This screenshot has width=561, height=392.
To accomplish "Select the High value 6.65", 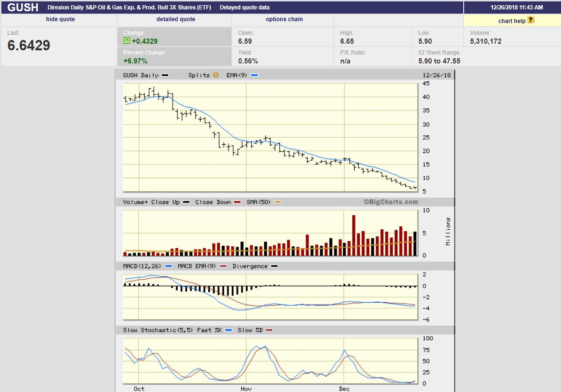I will (x=347, y=41).
